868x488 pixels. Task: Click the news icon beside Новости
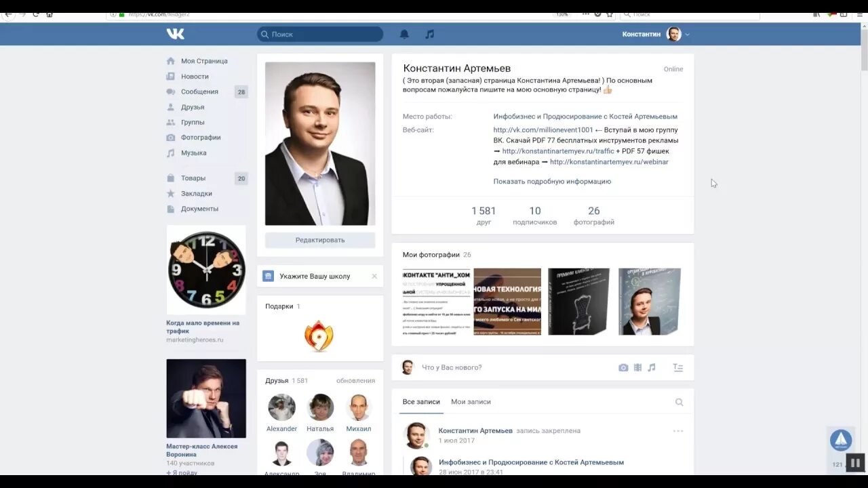[x=171, y=77]
